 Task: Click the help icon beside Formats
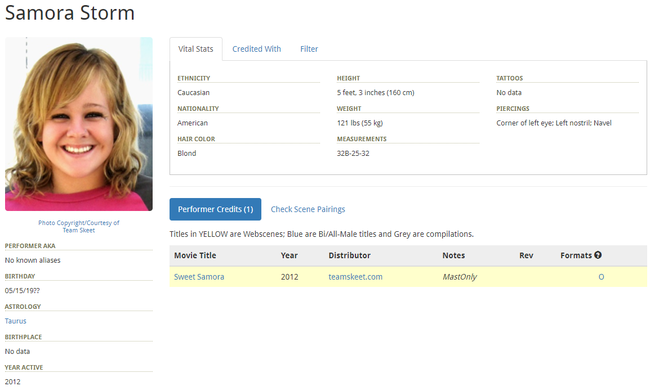597,255
